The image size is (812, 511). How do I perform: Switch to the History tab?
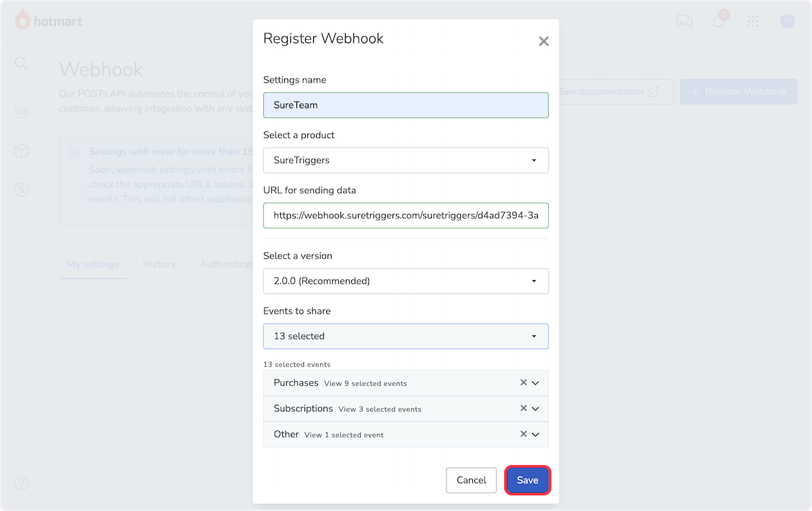click(159, 264)
